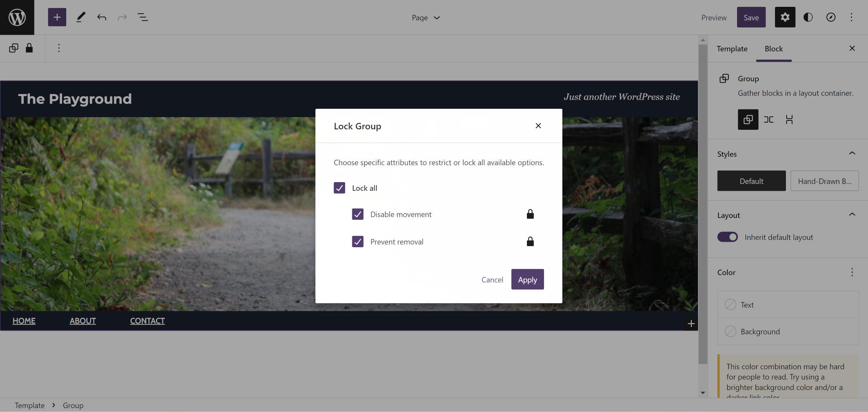The image size is (868, 412).
Task: Select the Stack group variation
Action: tap(790, 119)
